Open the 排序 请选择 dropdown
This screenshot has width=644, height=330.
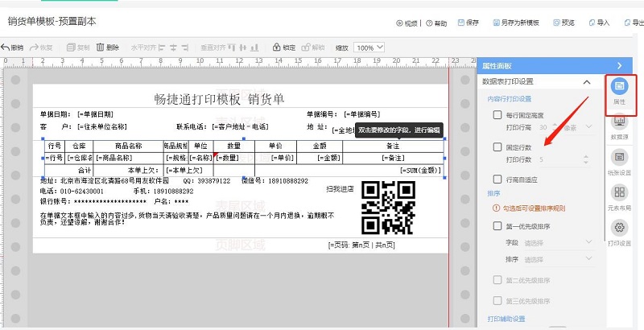click(558, 259)
